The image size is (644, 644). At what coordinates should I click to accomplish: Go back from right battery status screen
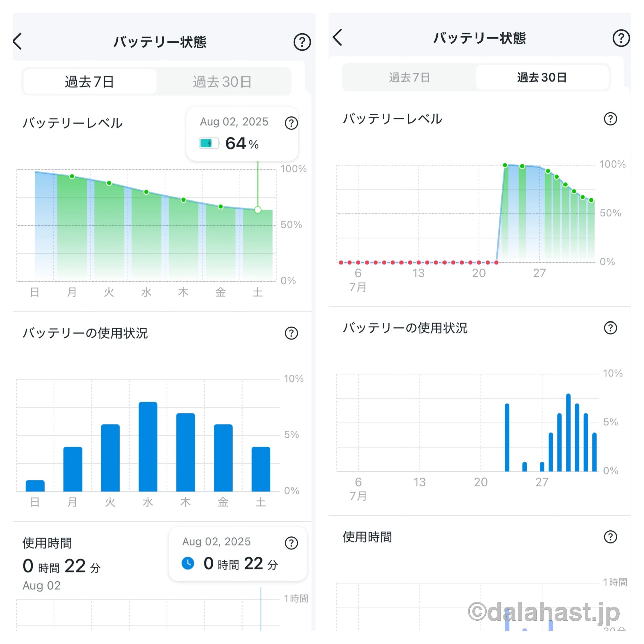click(x=337, y=37)
